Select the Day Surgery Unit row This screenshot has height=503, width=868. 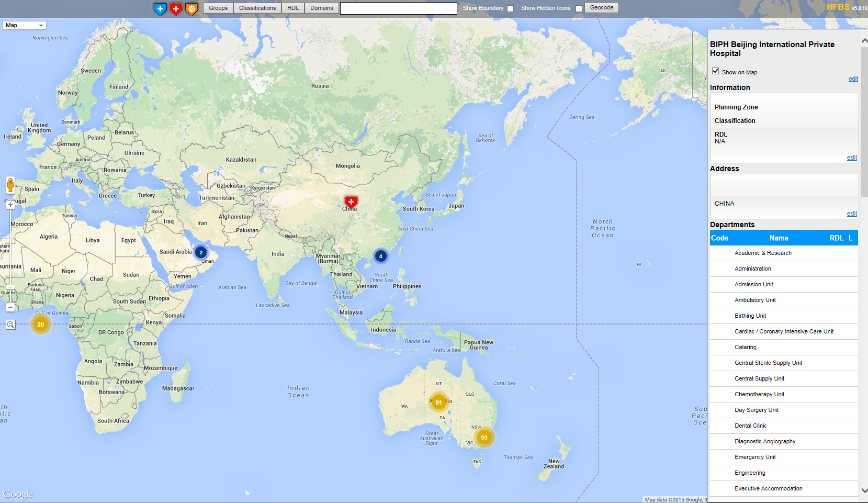(x=784, y=410)
